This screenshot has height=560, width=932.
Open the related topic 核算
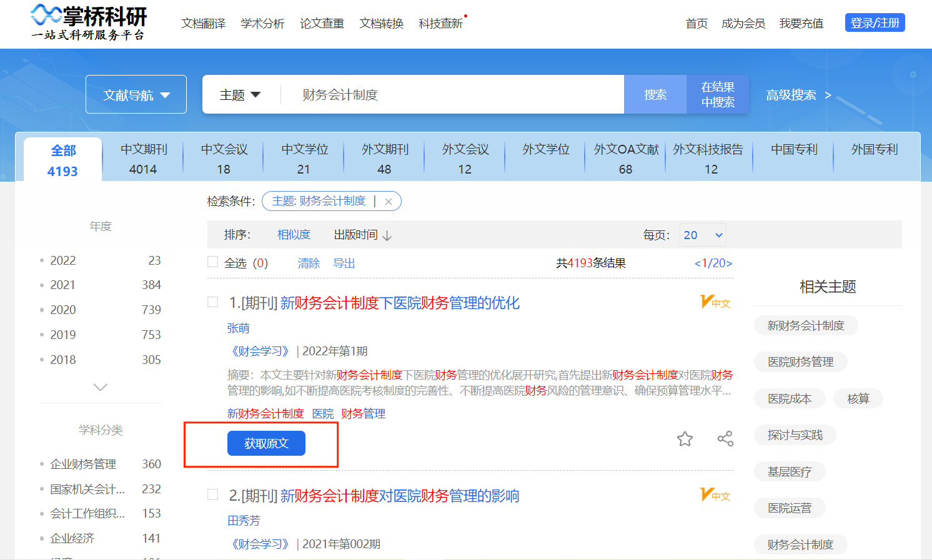click(858, 398)
